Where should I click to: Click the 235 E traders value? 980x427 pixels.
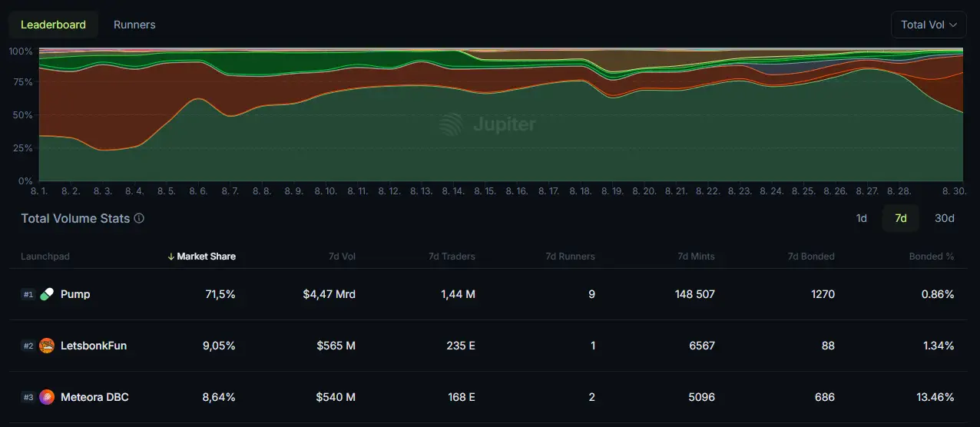[x=461, y=346]
